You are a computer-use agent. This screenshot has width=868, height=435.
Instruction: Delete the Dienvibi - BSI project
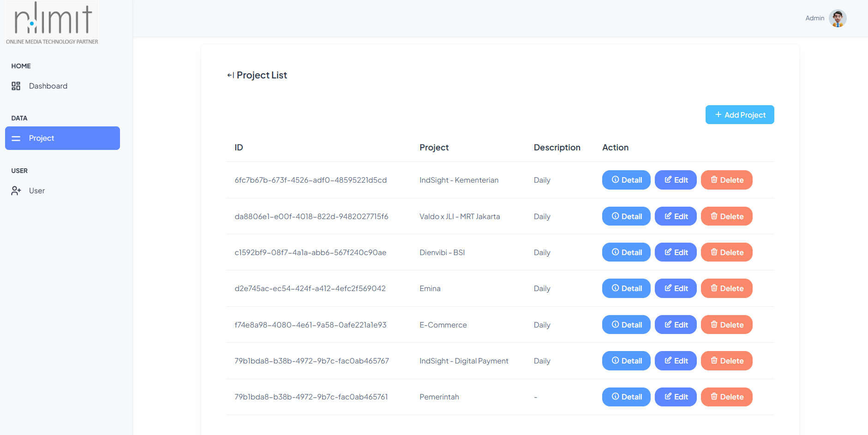[x=726, y=252]
